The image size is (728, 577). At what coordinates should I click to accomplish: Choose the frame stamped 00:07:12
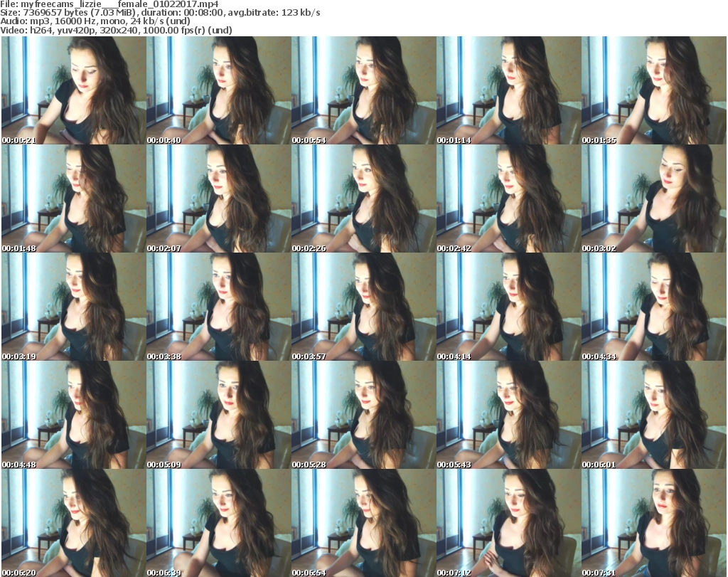(508, 523)
